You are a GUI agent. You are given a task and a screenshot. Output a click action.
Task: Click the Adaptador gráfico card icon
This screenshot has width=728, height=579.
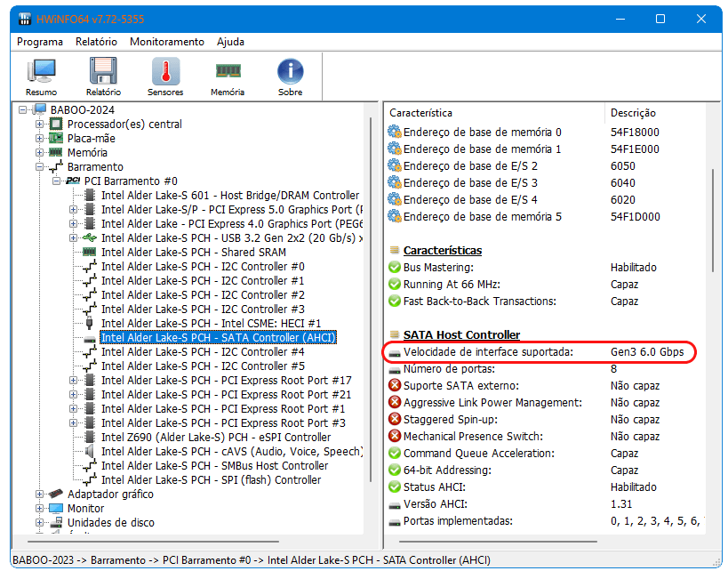click(56, 494)
